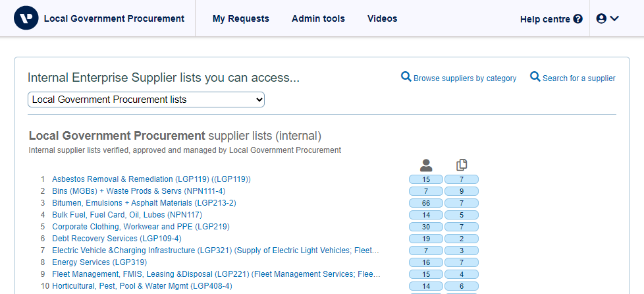
Task: Click supplier count 15 for Fleet Management
Action: (426, 274)
